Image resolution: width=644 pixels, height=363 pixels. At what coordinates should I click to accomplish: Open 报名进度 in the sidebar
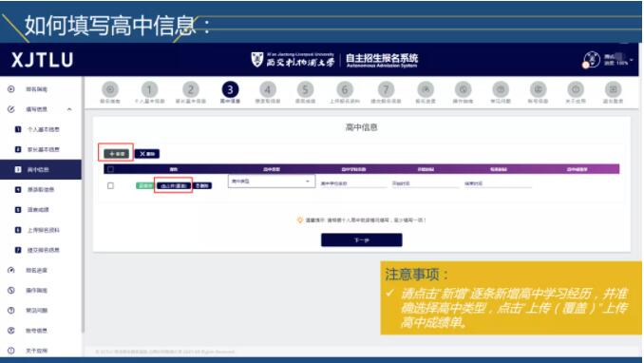[x=36, y=270]
